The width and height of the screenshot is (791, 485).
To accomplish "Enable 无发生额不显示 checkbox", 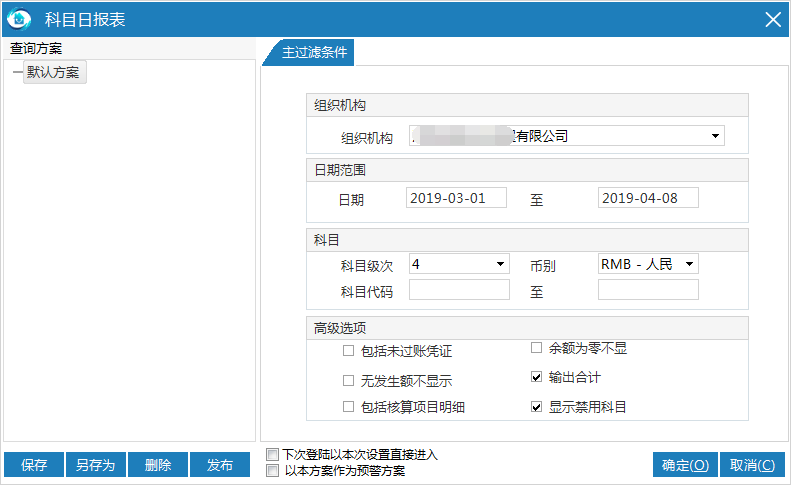I will click(x=348, y=381).
